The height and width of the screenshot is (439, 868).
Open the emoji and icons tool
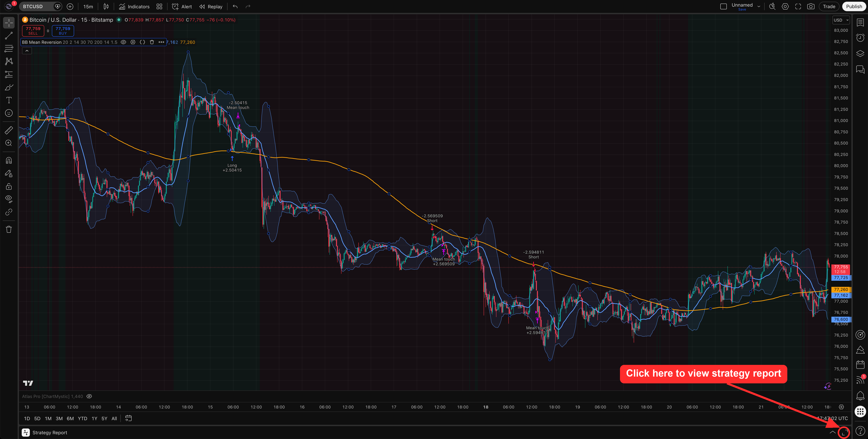(x=9, y=113)
